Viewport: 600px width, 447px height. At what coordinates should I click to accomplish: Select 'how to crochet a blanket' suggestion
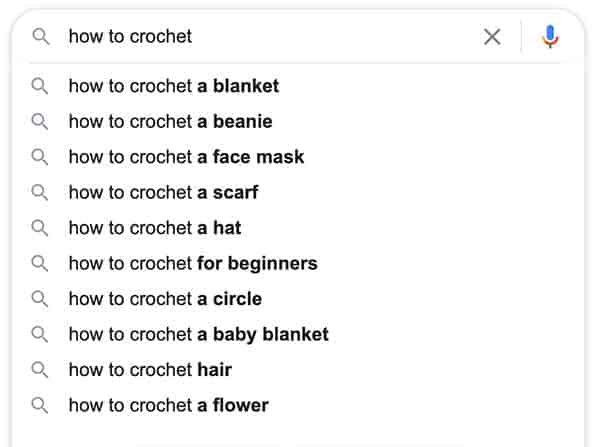point(174,86)
